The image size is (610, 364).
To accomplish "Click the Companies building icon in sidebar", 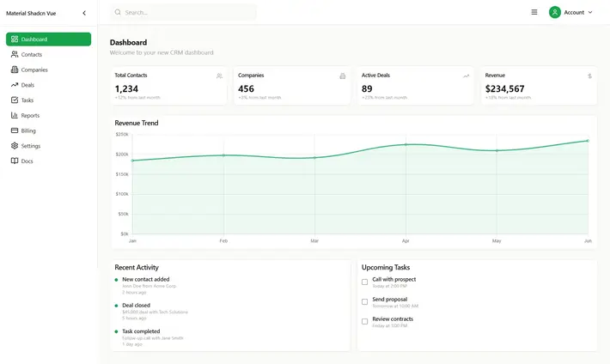I will coord(15,70).
